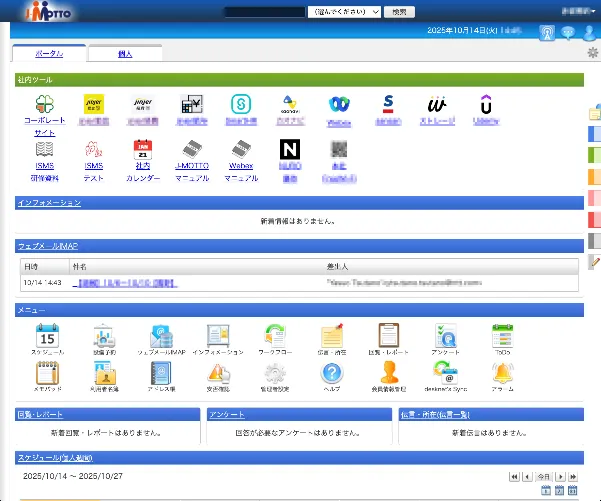Click the search text input field
The image size is (601, 501).
tap(265, 12)
